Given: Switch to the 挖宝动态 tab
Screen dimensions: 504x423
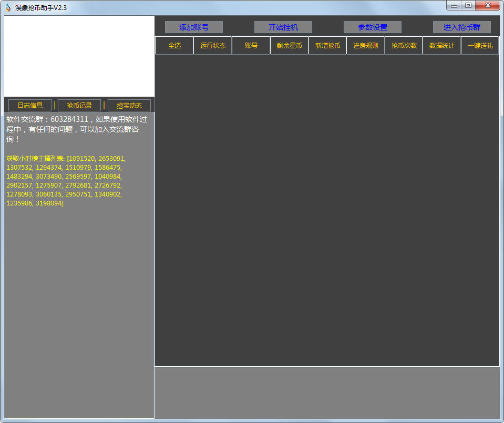Looking at the screenshot, I should tap(129, 106).
